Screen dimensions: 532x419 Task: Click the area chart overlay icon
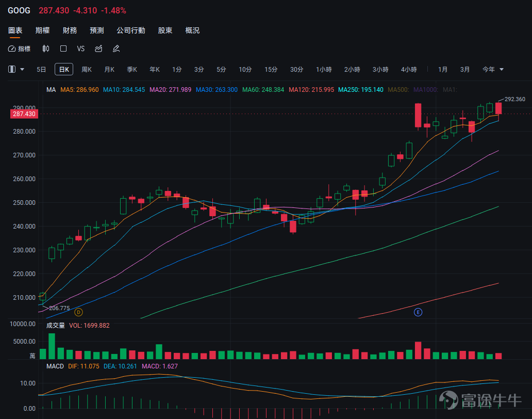(98, 49)
